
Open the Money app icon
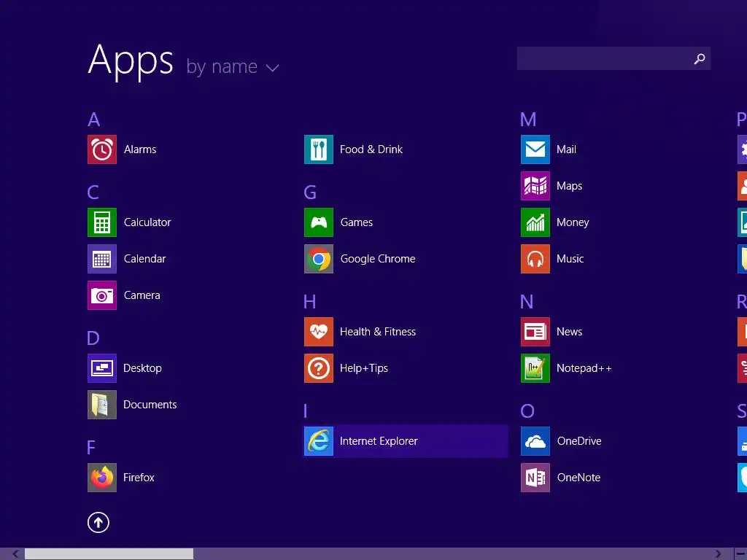tap(535, 222)
